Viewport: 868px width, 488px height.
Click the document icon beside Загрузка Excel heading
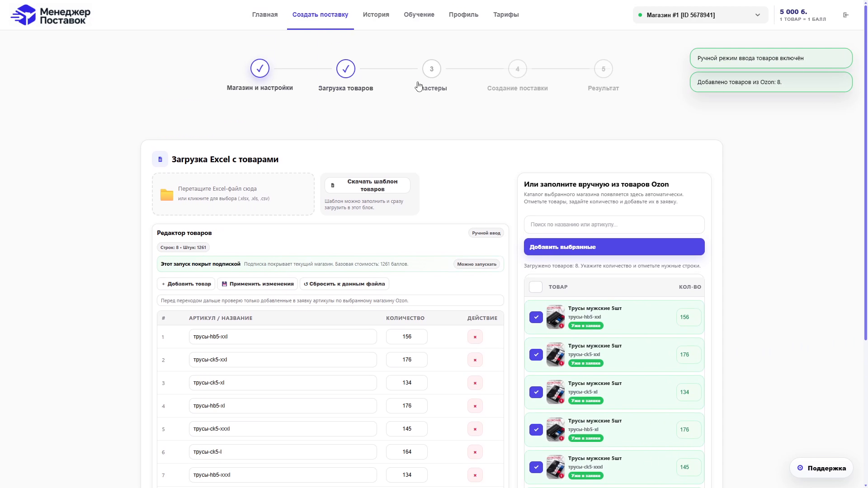[x=160, y=160]
